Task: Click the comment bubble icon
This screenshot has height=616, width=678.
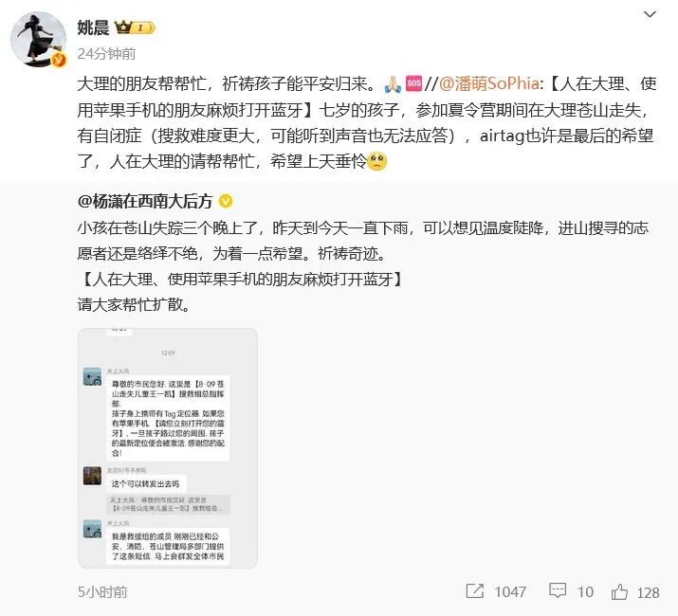Action: point(558,591)
